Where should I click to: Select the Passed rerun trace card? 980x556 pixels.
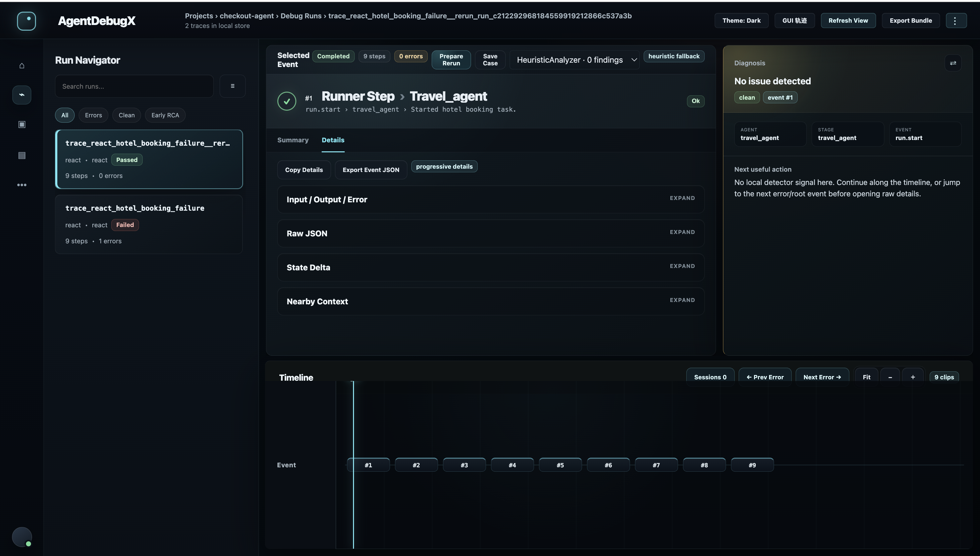149,159
